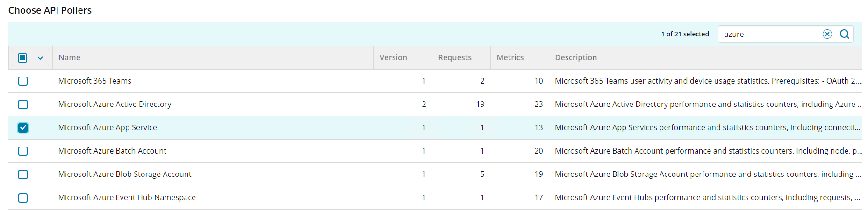Image resolution: width=868 pixels, height=210 pixels.
Task: Select Microsoft Azure Blob Storage Account name
Action: tap(125, 174)
